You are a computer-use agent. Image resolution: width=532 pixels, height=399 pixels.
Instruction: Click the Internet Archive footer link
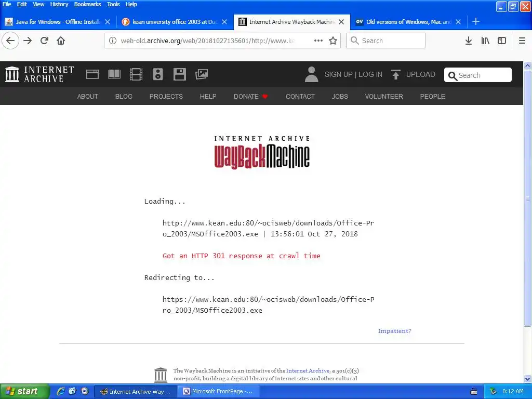point(308,370)
